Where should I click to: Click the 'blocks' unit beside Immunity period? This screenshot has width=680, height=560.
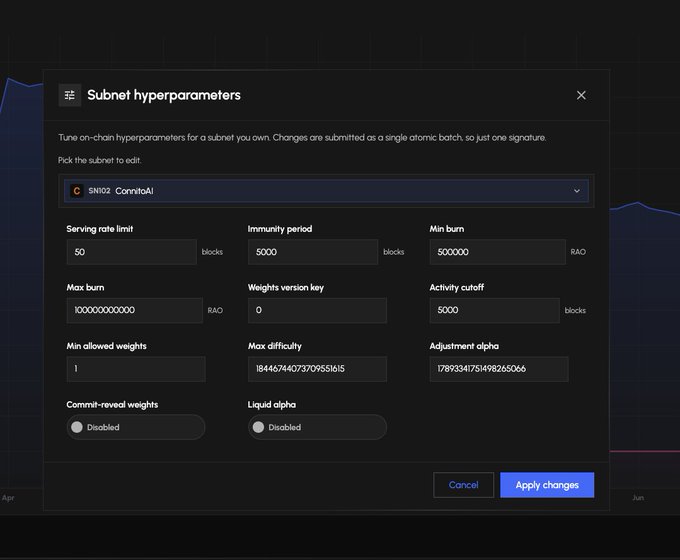pos(393,252)
